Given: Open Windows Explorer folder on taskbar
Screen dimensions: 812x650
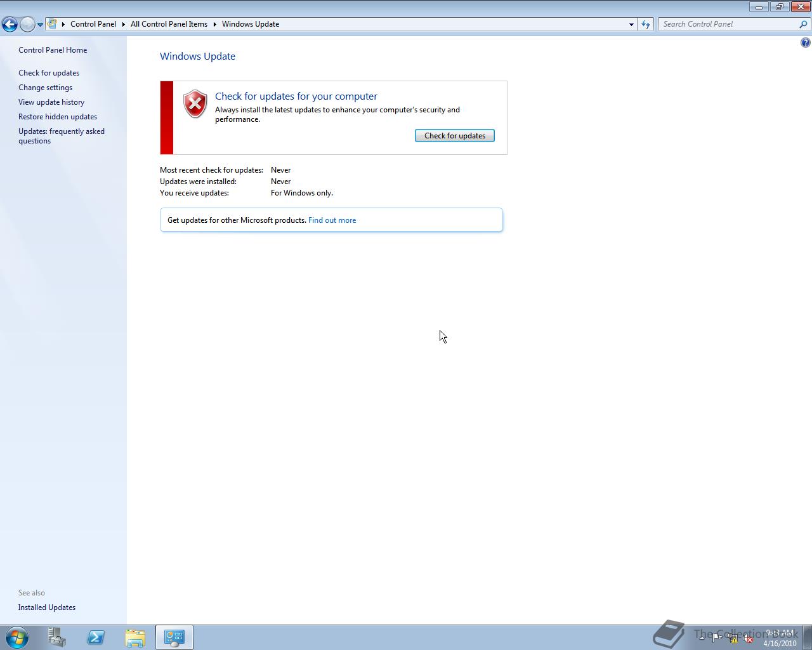Looking at the screenshot, I should pos(135,637).
